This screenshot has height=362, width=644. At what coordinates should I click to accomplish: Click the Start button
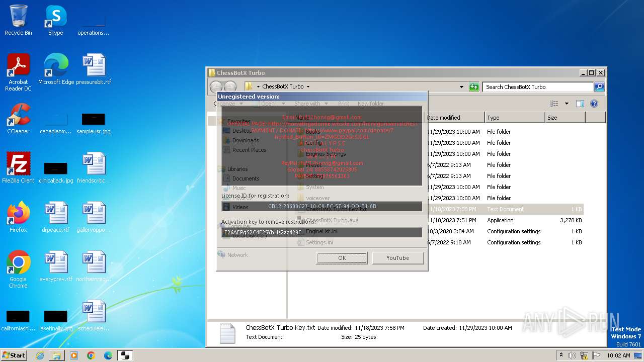(14, 355)
